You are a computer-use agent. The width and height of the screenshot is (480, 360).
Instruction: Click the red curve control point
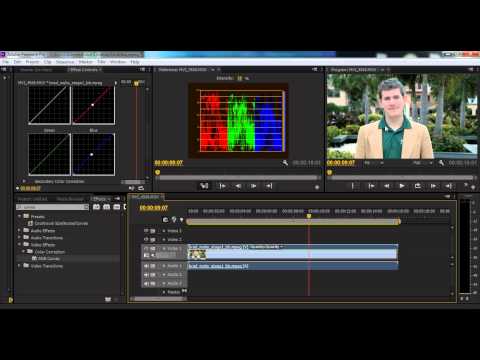[93, 105]
